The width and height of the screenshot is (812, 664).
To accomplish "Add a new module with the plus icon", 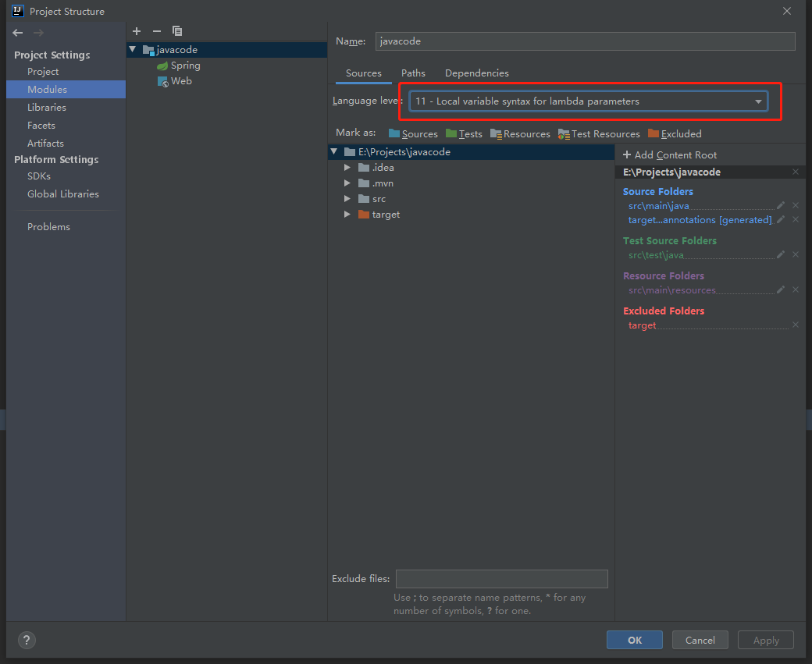I will coord(137,31).
